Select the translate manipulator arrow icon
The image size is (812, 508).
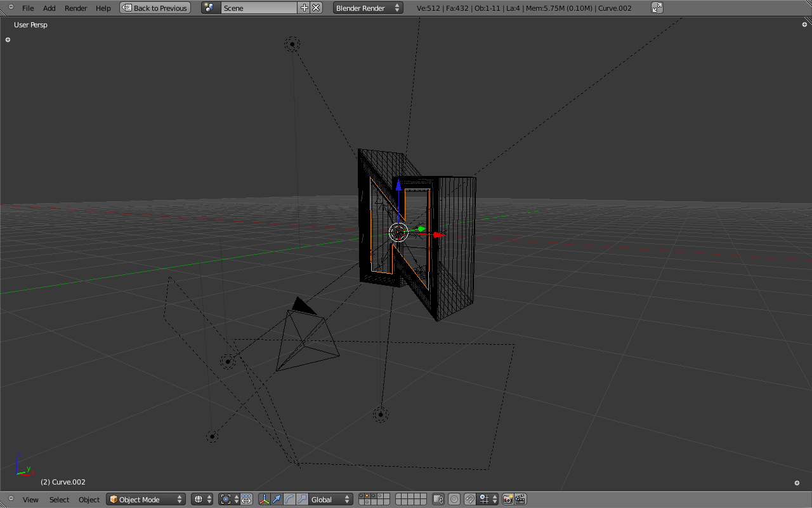pyautogui.click(x=277, y=500)
